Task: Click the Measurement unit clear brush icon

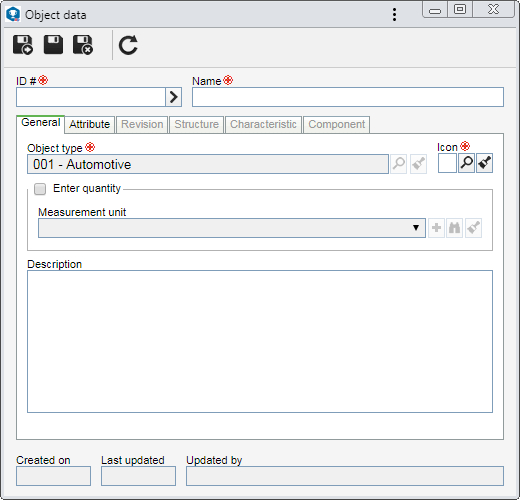Action: pos(473,228)
